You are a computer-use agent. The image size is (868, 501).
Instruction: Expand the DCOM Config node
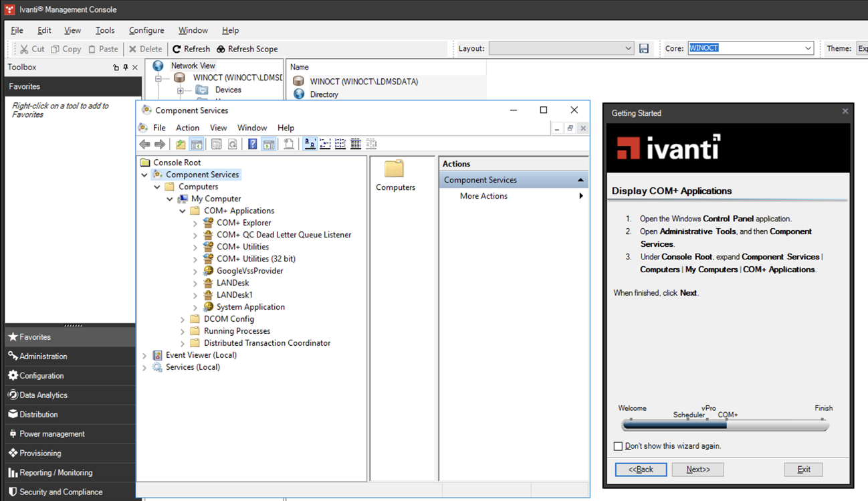(183, 320)
